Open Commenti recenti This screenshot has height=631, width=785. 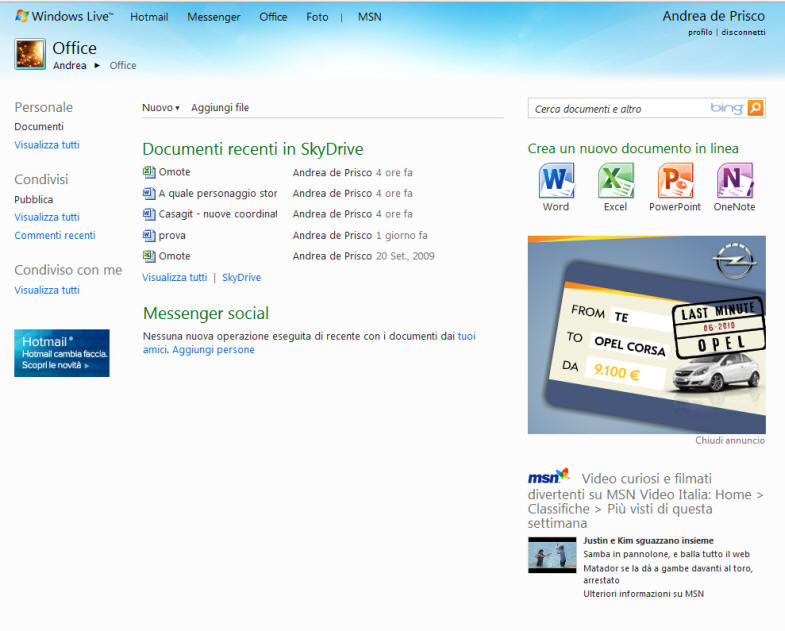[x=55, y=235]
